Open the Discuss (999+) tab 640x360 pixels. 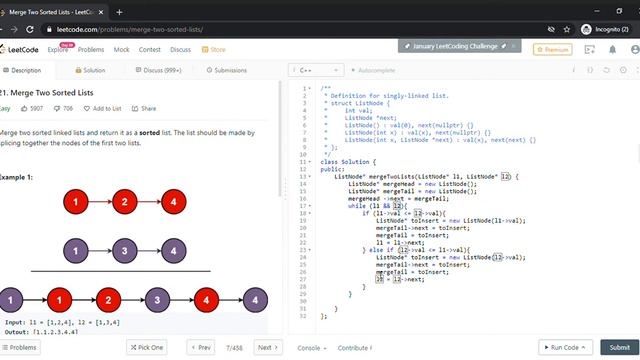pos(158,70)
